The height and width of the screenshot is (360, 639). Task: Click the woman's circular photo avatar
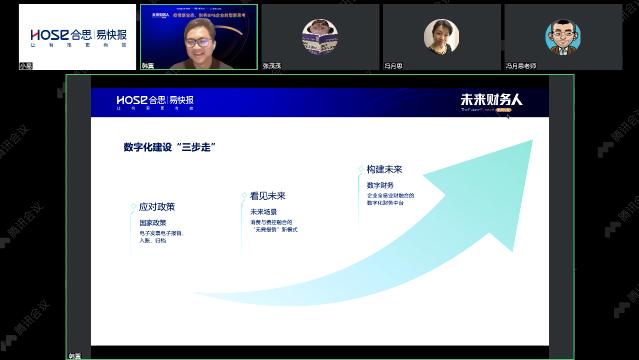441,37
